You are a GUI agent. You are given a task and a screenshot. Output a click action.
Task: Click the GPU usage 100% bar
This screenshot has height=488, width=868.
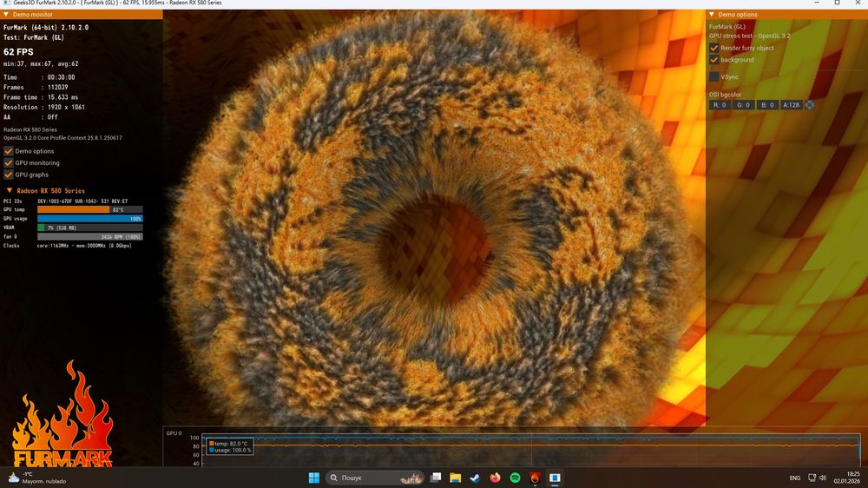coord(89,219)
